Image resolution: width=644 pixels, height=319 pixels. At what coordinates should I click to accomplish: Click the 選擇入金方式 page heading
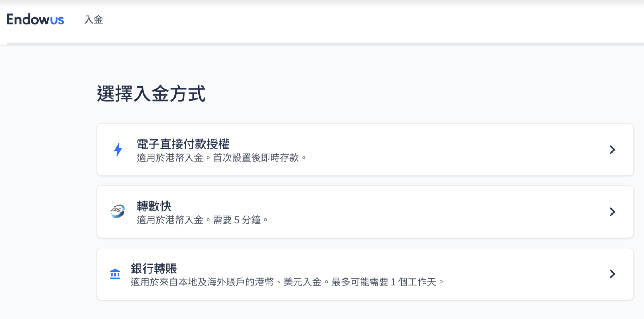pyautogui.click(x=151, y=94)
